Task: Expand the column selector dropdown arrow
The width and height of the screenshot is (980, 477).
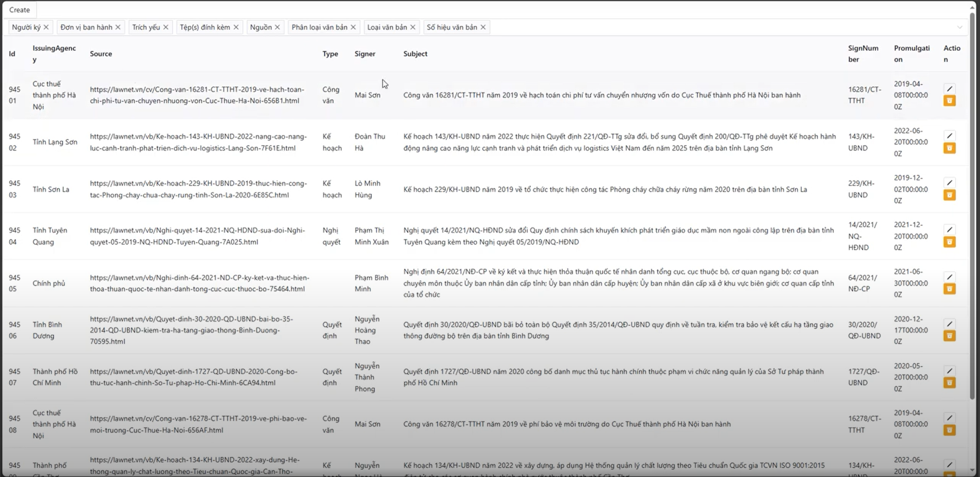Action: pyautogui.click(x=960, y=27)
